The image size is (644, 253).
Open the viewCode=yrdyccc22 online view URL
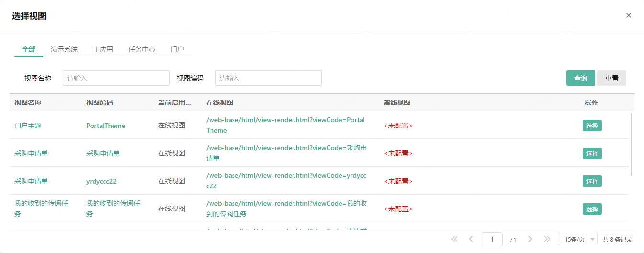(286, 181)
